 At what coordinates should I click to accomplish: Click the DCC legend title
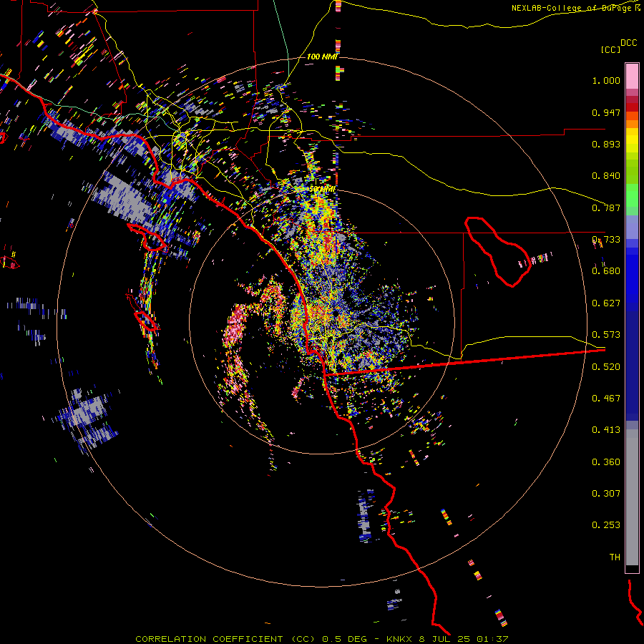tap(628, 43)
